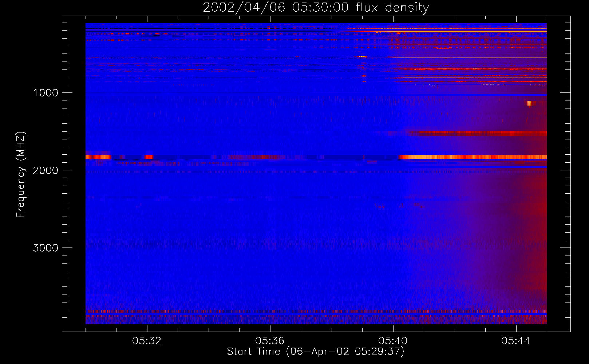Screen dimensions: 589x364
Task: Click the red band near 1500 MHz
Action: click(x=477, y=133)
